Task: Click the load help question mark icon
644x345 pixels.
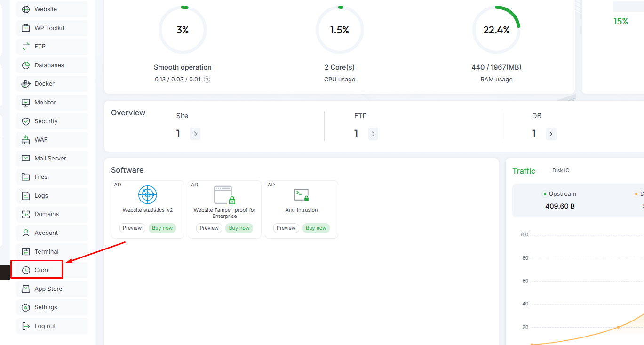Action: (x=207, y=80)
